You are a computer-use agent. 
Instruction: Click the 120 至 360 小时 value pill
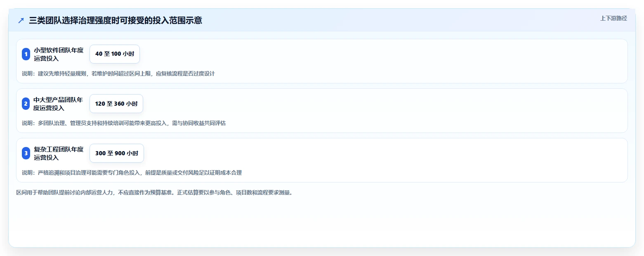(116, 104)
